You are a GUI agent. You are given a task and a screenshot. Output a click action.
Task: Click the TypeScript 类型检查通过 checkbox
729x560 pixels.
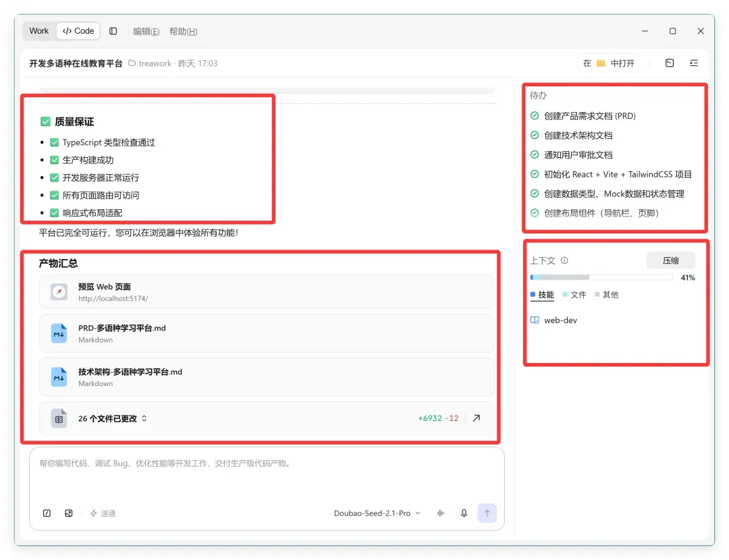click(x=55, y=142)
